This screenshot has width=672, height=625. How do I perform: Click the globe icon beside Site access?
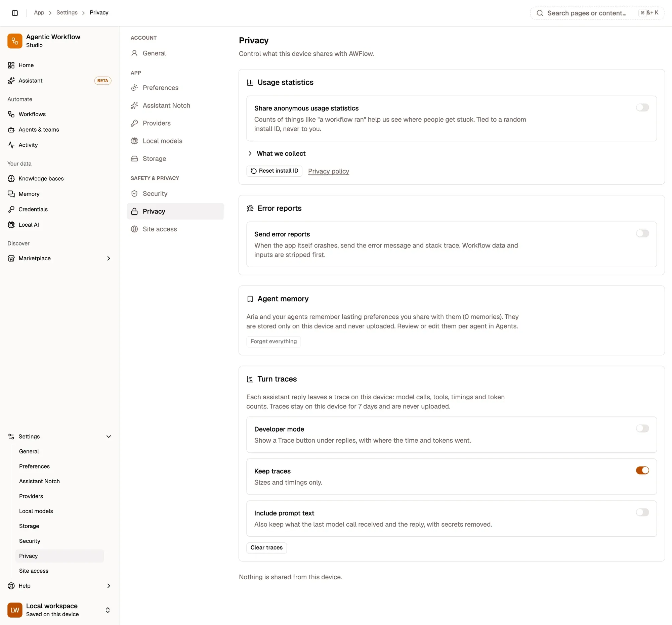[134, 229]
